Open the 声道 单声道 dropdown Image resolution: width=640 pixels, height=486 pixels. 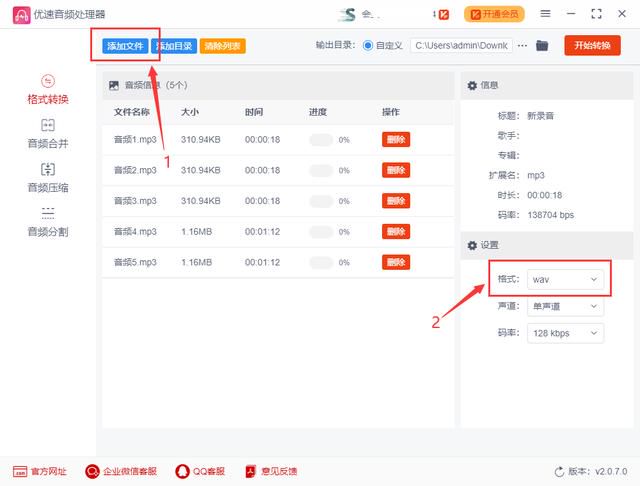(565, 306)
